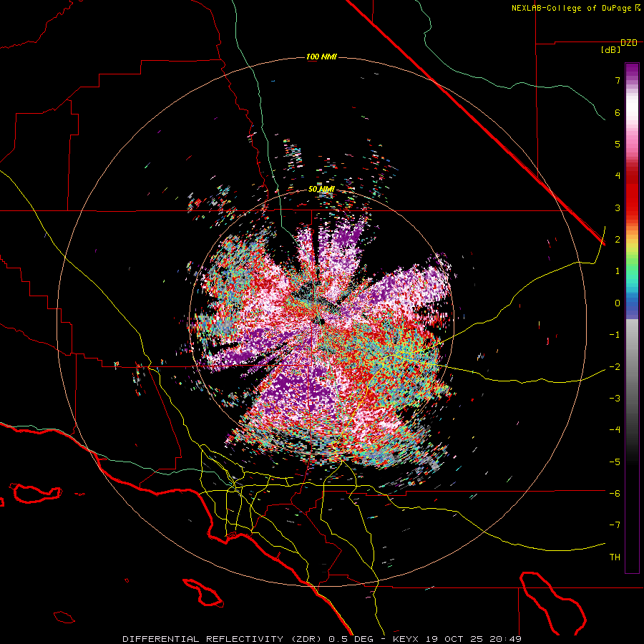Image resolution: width=644 pixels, height=644 pixels.
Task: Click the 4 value on the color scale
Action: coord(618,176)
